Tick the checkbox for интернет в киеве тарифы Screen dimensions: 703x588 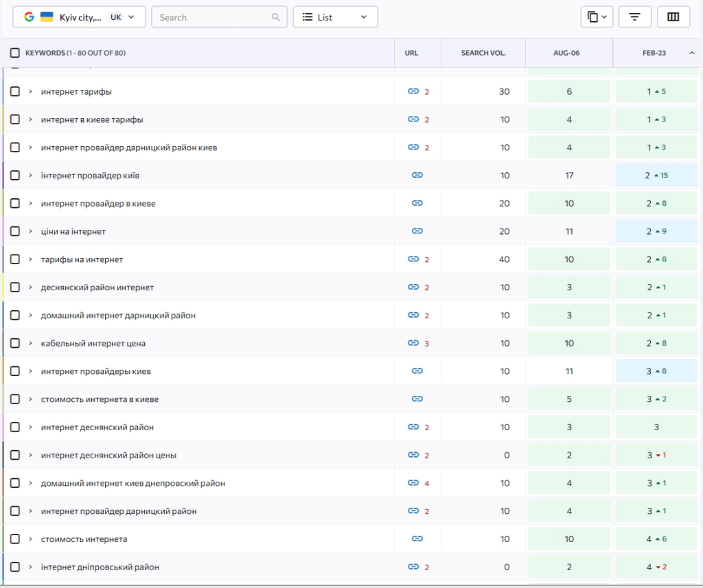pos(15,119)
